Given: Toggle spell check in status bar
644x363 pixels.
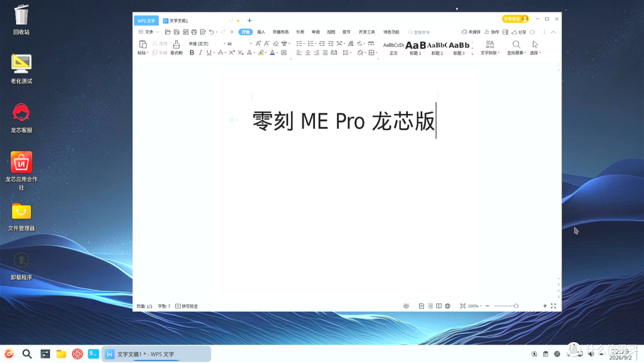Looking at the screenshot, I should click(187, 306).
